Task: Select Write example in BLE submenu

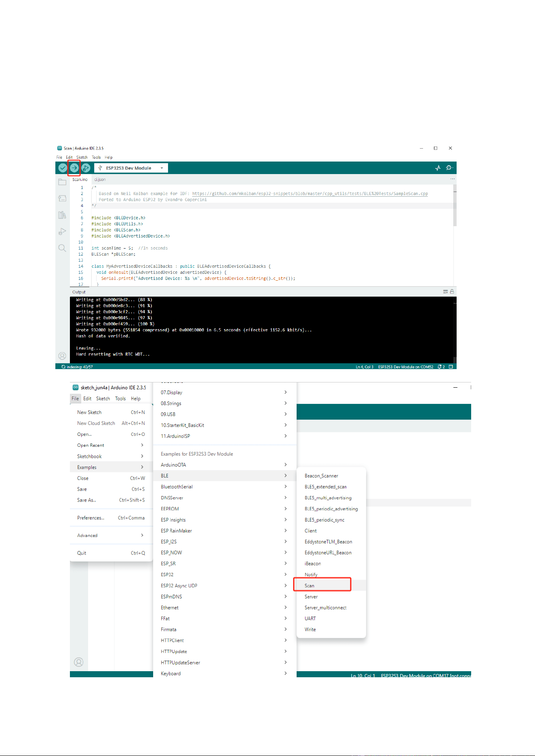Action: click(x=331, y=629)
